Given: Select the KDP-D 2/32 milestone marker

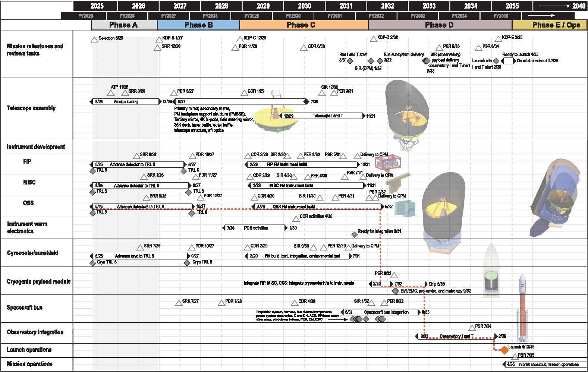Looking at the screenshot, I should click(374, 39).
